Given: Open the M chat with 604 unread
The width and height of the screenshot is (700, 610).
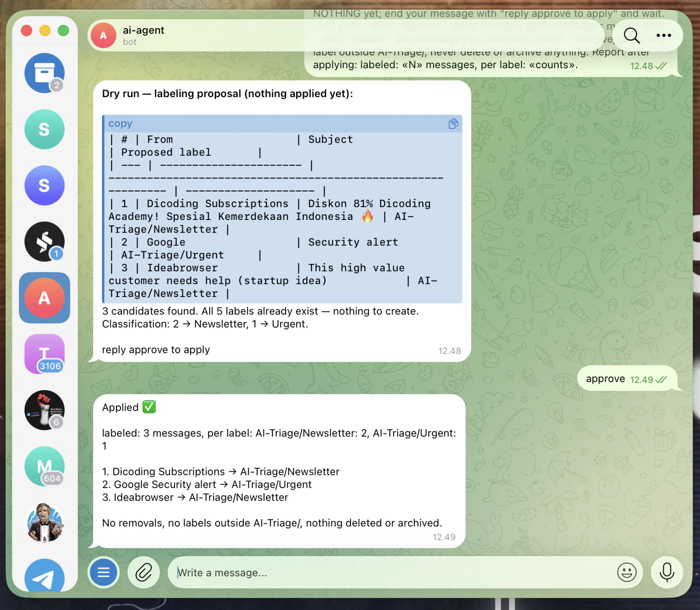Looking at the screenshot, I should [x=45, y=467].
